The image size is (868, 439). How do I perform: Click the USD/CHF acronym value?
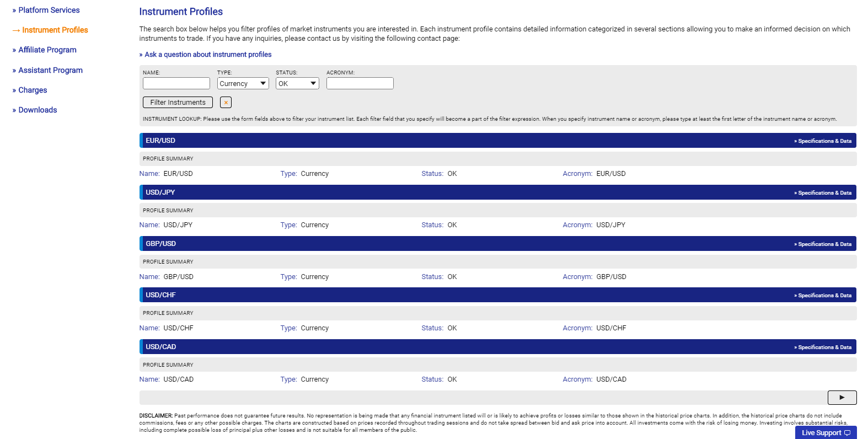coord(612,328)
